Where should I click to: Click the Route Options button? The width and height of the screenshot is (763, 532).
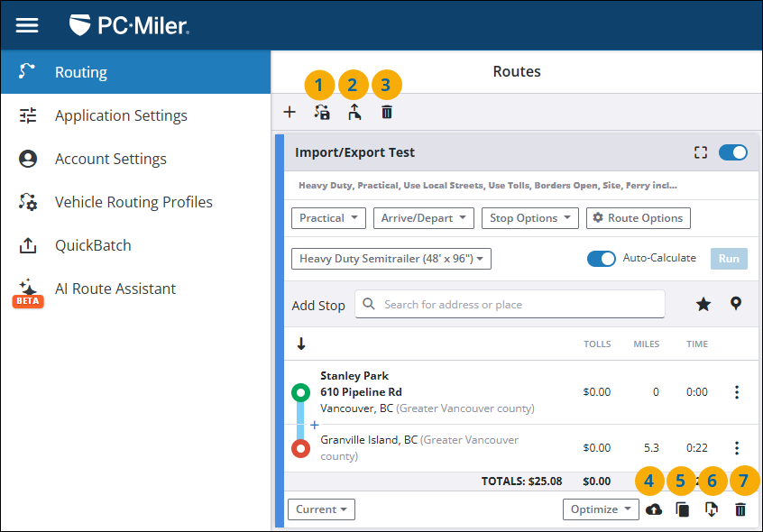(x=638, y=218)
